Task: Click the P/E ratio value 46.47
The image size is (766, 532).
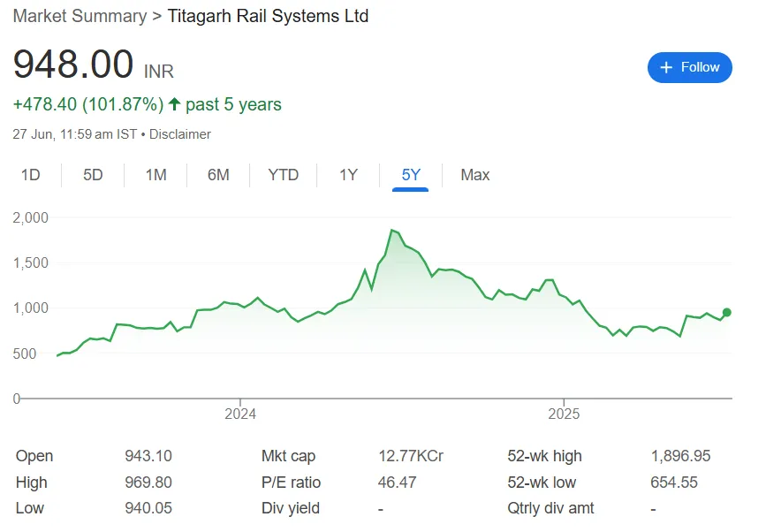Action: [398, 483]
